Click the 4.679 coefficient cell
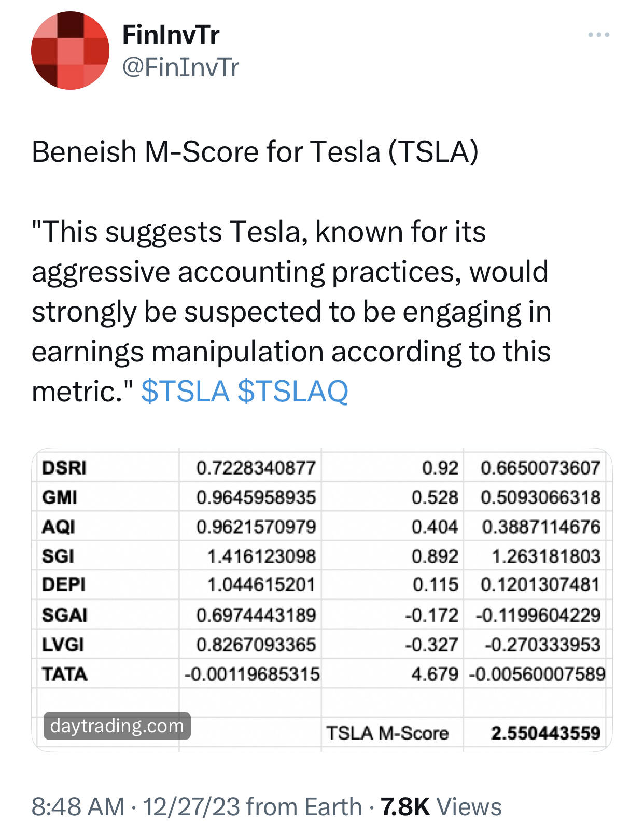 coord(435,674)
